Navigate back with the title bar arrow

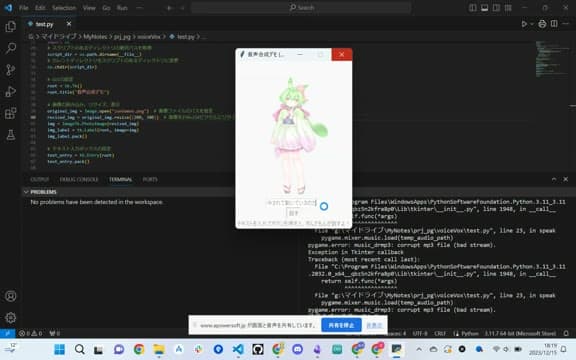[169, 8]
